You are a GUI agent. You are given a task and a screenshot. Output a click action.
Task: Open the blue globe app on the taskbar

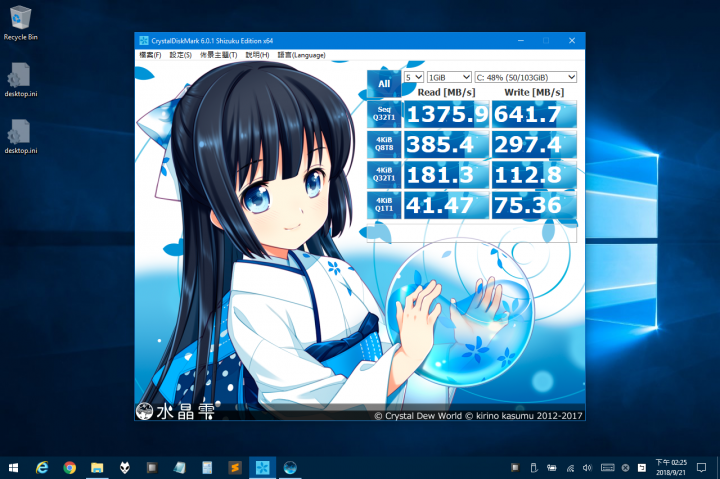point(290,468)
